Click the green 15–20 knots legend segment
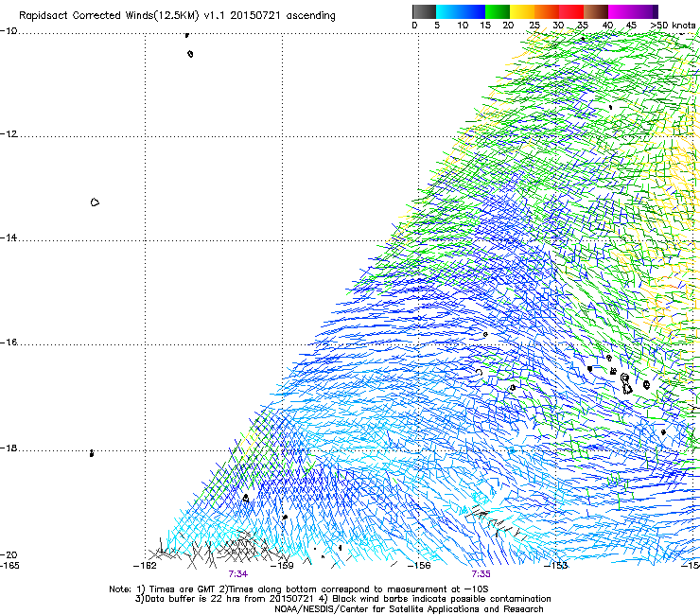 [498, 11]
